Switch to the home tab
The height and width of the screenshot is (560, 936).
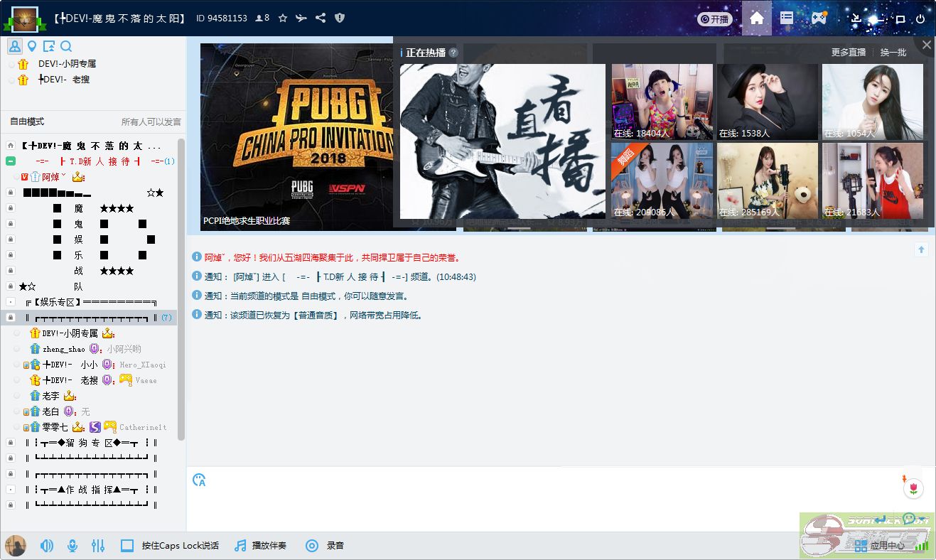coord(757,18)
